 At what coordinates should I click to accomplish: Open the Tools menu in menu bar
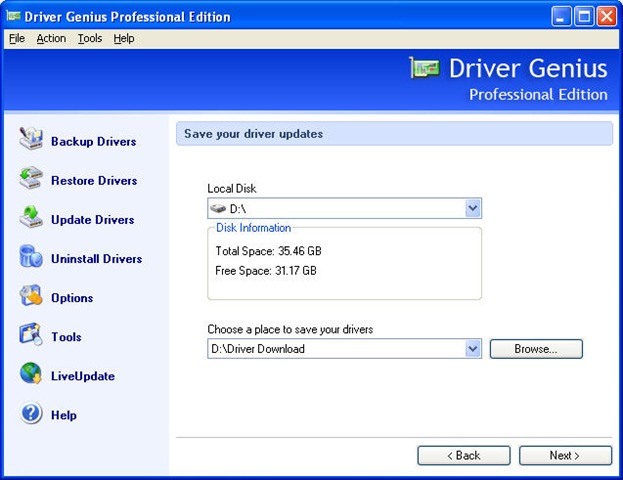pyautogui.click(x=90, y=38)
